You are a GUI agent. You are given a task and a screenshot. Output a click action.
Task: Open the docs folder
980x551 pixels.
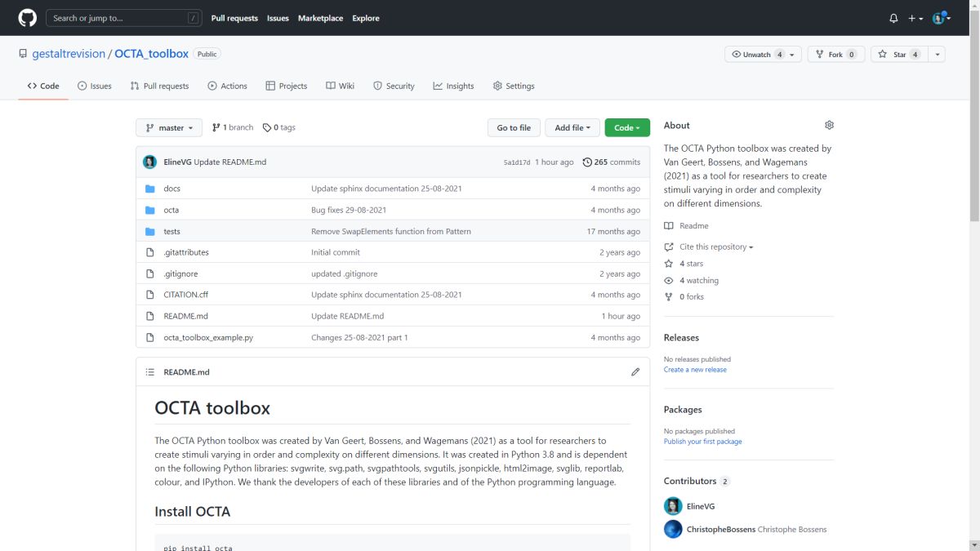(171, 189)
